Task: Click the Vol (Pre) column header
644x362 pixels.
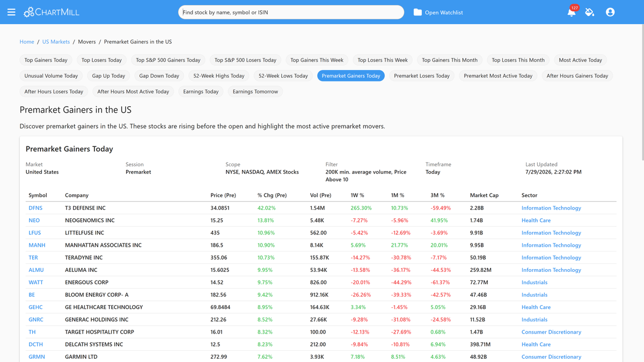Action: [320, 195]
